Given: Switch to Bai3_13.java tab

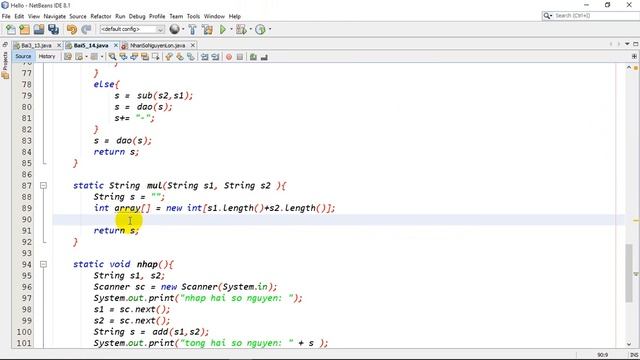Looking at the screenshot, I should tap(36, 45).
